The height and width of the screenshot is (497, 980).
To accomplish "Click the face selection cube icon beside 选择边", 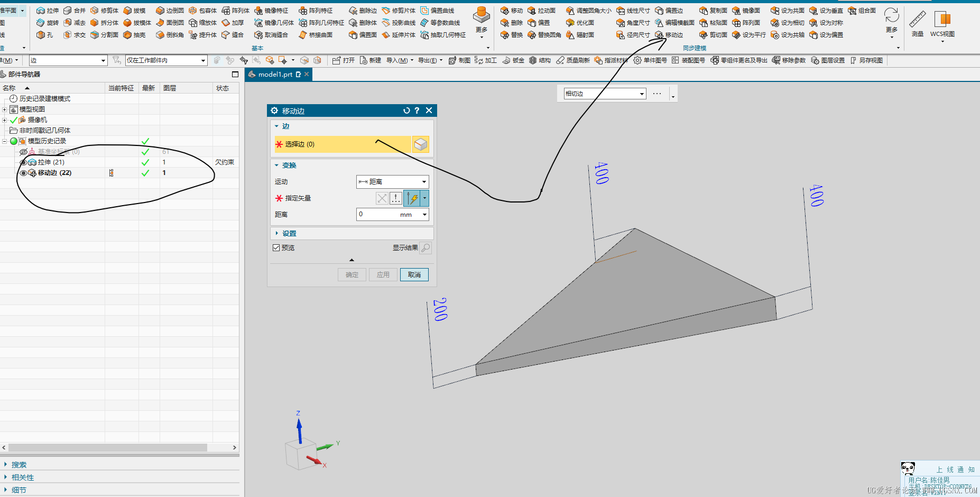I will coord(420,144).
